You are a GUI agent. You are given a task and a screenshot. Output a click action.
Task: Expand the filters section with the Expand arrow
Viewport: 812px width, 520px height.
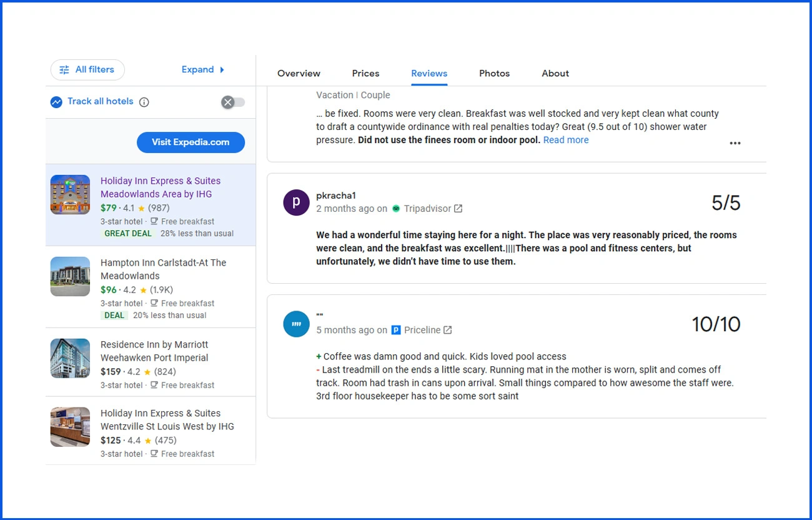[x=204, y=69]
